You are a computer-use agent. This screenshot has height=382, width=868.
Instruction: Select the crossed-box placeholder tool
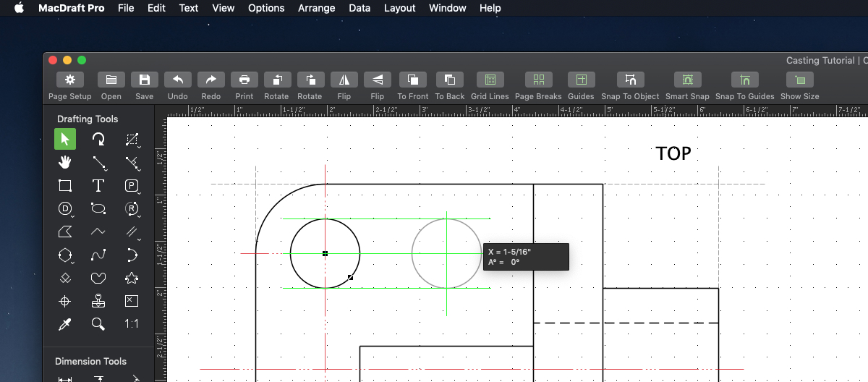coord(132,301)
